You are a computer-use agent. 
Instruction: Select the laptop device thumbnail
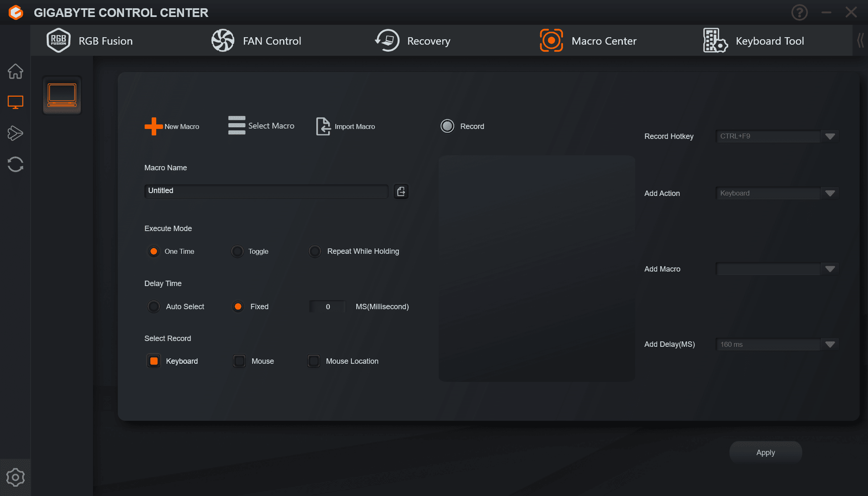(62, 95)
